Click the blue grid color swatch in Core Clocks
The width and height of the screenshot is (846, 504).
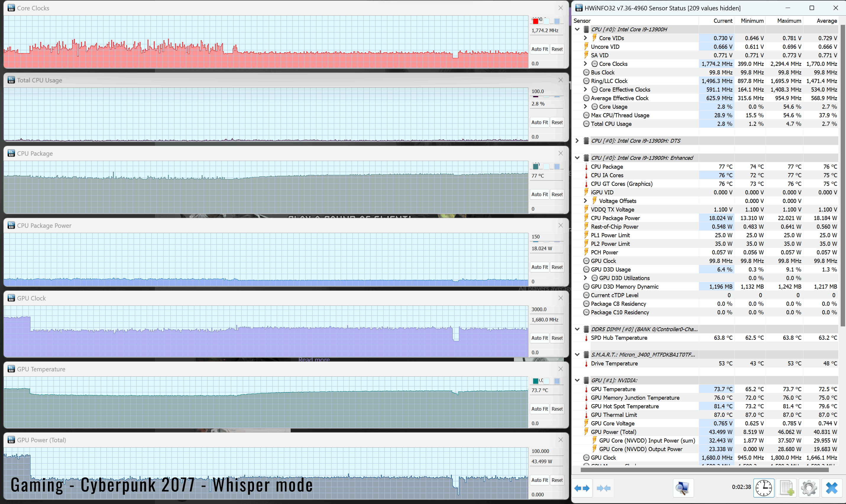pos(557,21)
